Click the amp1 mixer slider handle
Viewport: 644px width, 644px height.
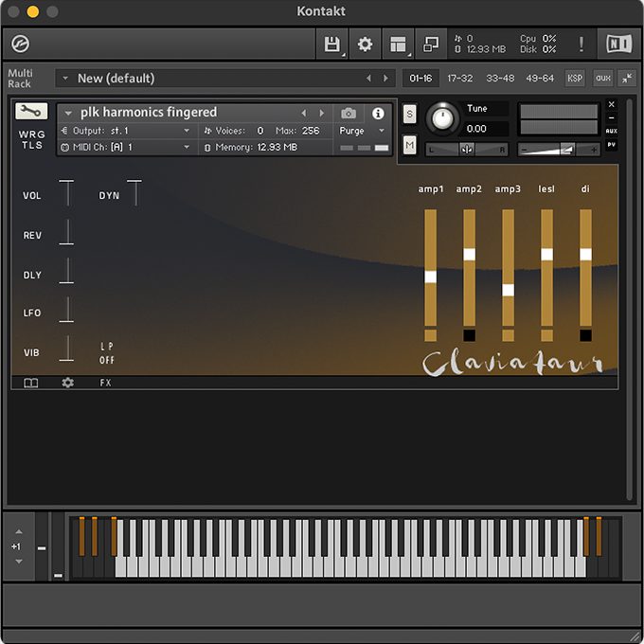(431, 277)
